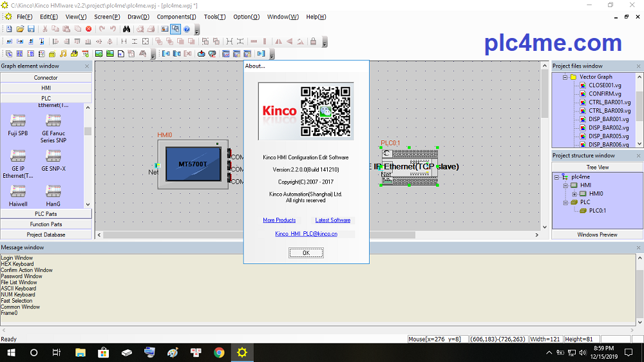Click the binoculars Find icon
The width and height of the screenshot is (644, 362).
click(x=127, y=29)
